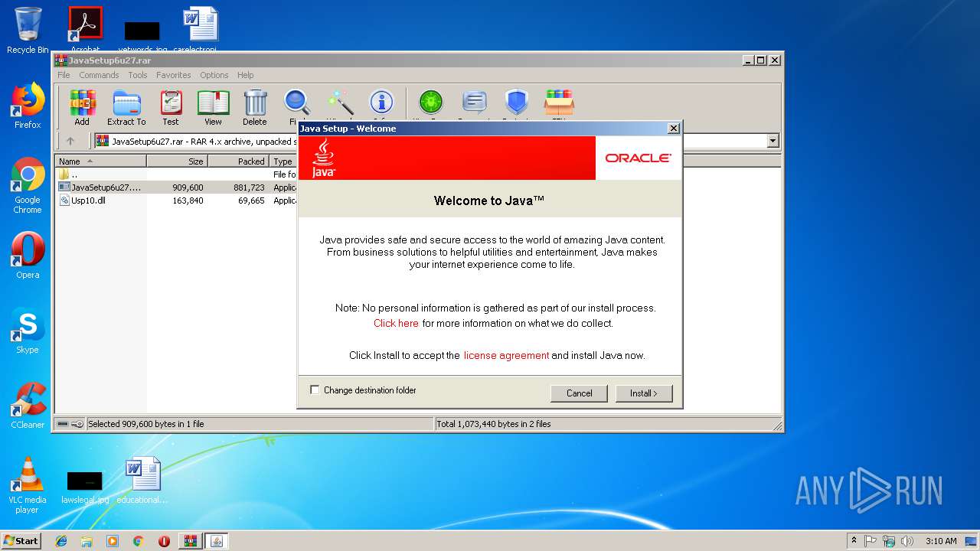This screenshot has width=980, height=551.
Task: Show hidden tray icons arrow
Action: point(854,541)
